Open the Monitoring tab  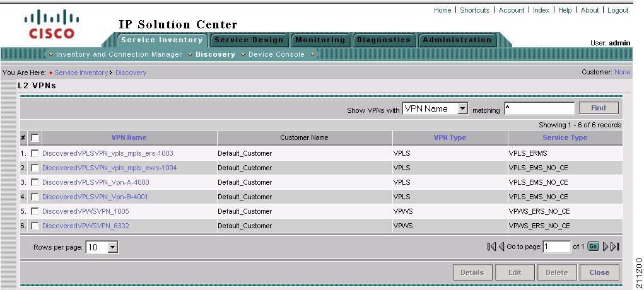pyautogui.click(x=320, y=40)
